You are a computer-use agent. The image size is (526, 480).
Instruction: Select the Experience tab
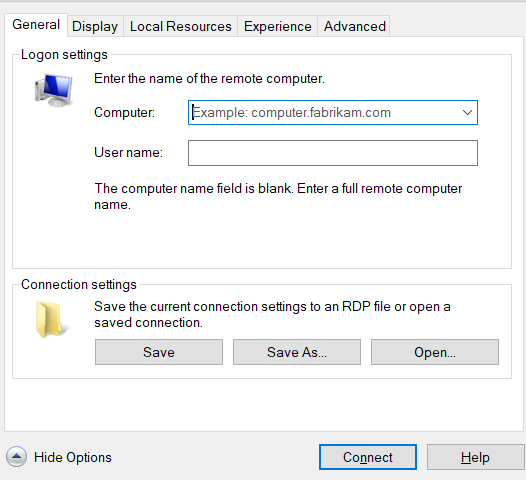[277, 26]
